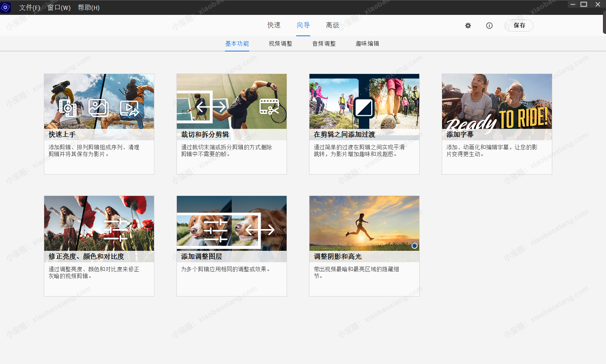This screenshot has width=606, height=364.
Task: Open the 窗口(W) menu
Action: pyautogui.click(x=59, y=8)
